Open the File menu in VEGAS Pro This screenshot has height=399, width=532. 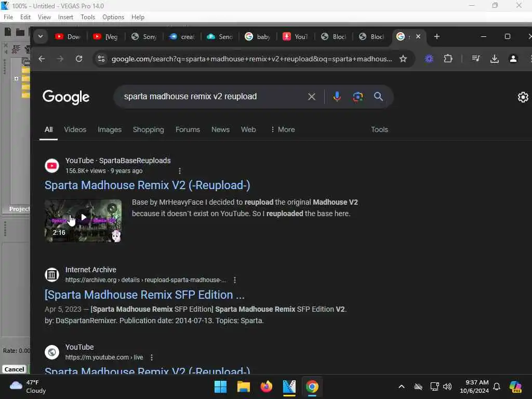coord(8,17)
